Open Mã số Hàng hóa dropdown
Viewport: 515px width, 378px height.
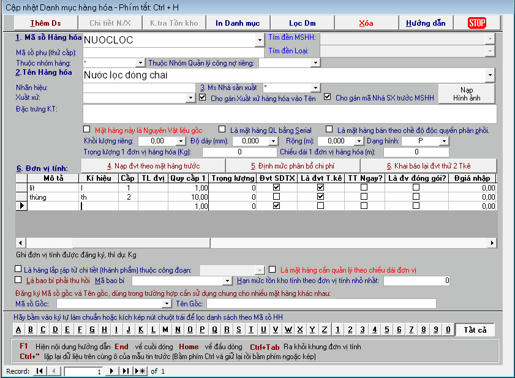pyautogui.click(x=260, y=40)
